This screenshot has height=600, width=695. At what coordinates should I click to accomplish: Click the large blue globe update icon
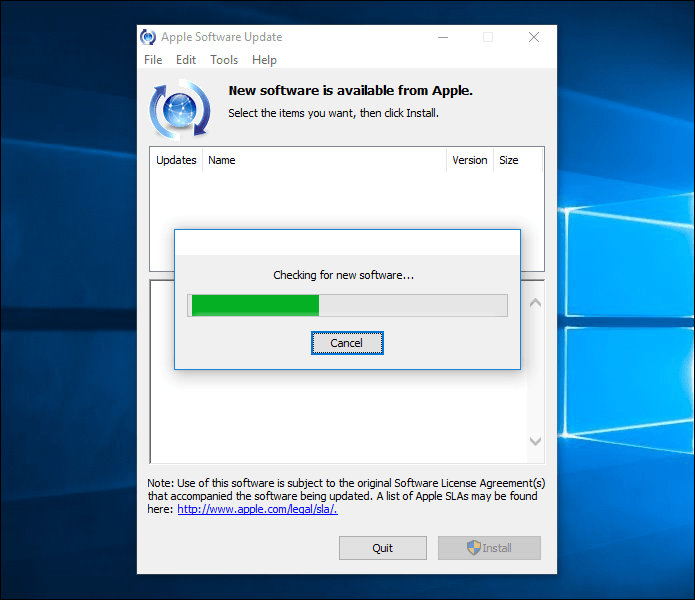click(x=180, y=109)
